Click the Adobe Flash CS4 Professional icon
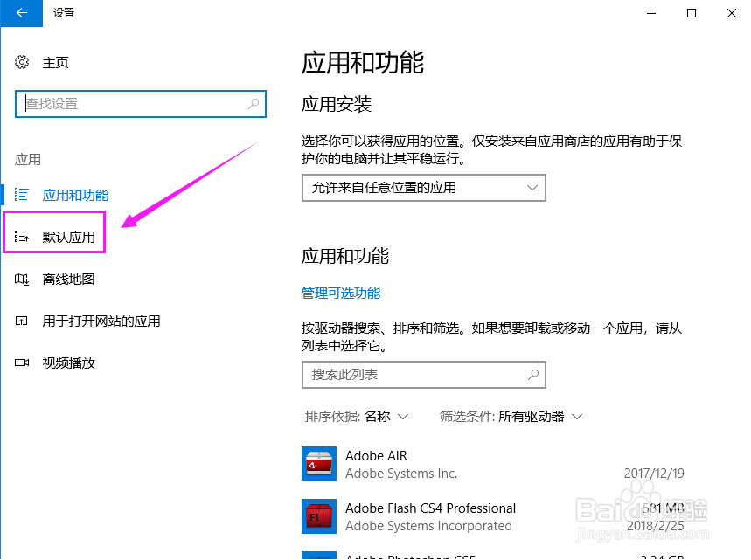Viewport: 751px width, 560px height. coord(319,516)
